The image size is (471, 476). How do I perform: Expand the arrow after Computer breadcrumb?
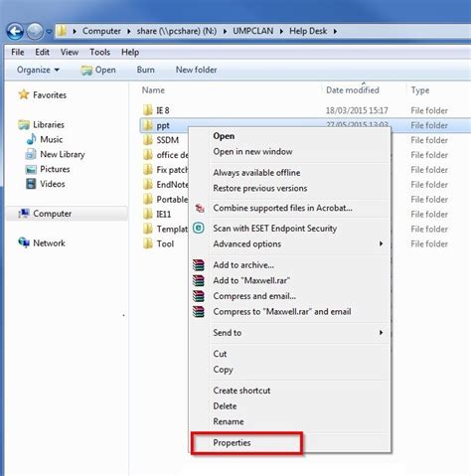pos(129,31)
